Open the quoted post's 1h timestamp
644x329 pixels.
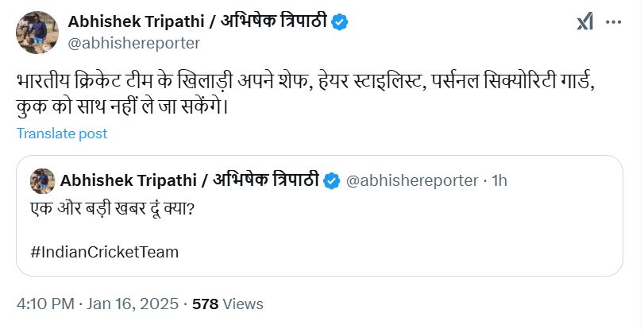[x=499, y=181]
